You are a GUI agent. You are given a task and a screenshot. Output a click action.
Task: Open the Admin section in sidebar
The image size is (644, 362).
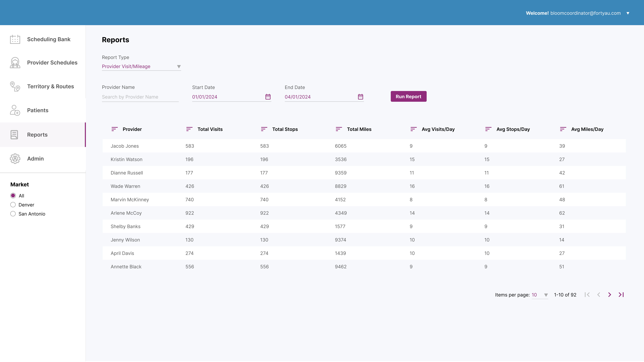tap(35, 159)
